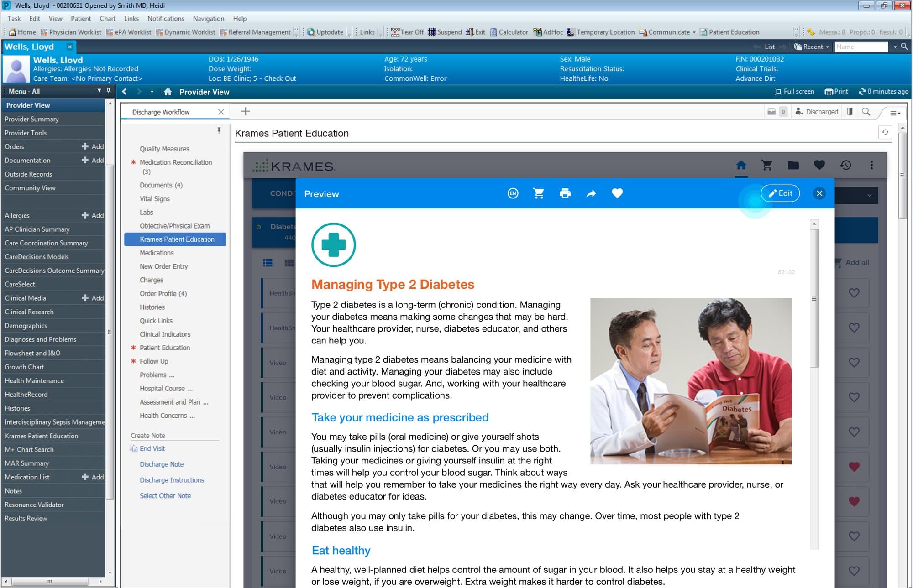Unfavorite the first red heart item

click(854, 467)
